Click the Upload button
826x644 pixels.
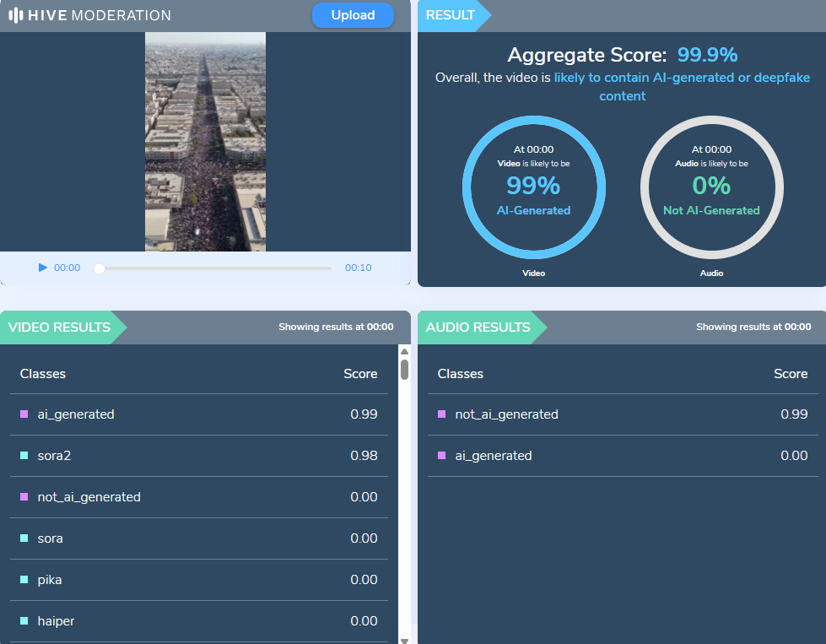353,15
